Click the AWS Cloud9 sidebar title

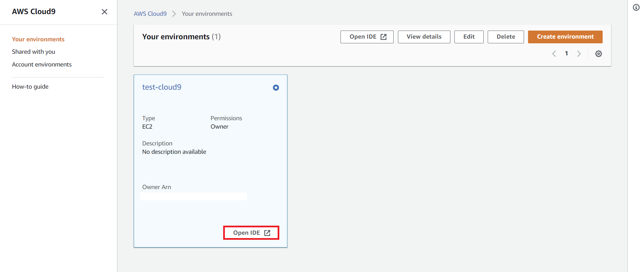pyautogui.click(x=34, y=11)
